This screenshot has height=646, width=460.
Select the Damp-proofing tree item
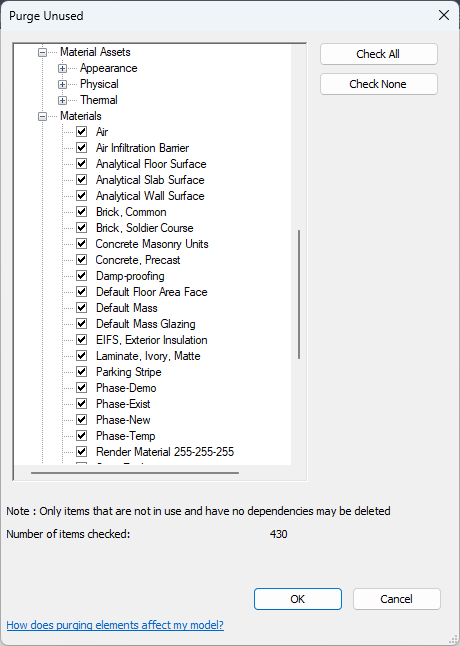pos(130,276)
